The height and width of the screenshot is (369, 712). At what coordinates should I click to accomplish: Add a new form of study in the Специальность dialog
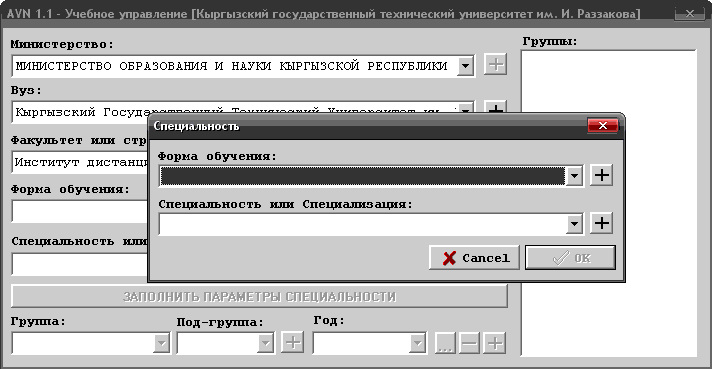pyautogui.click(x=602, y=175)
